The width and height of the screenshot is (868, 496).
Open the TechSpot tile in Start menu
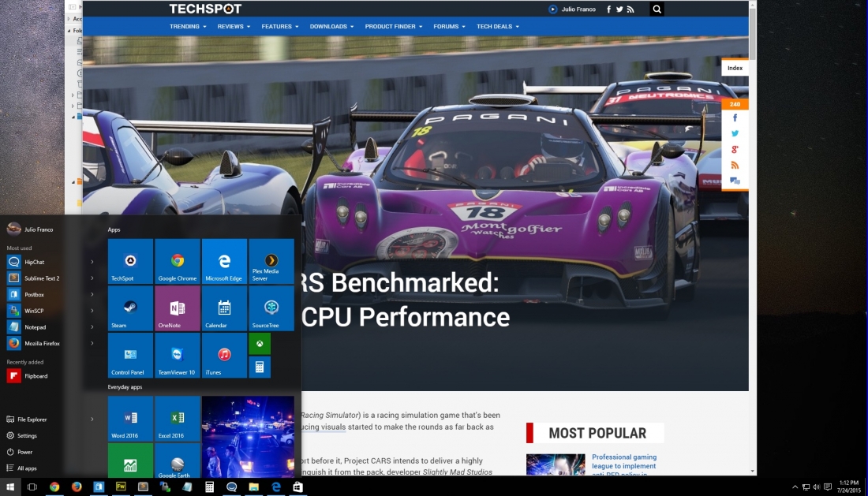click(130, 261)
